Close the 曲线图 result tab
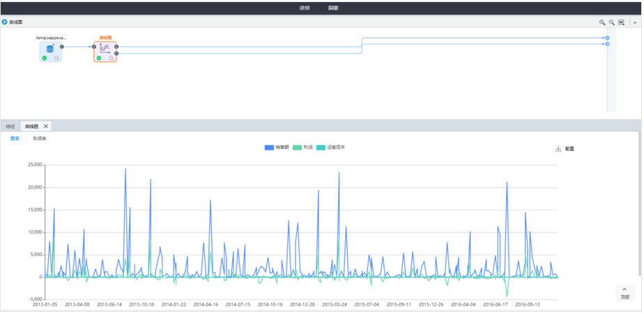644x314 pixels. (x=45, y=126)
